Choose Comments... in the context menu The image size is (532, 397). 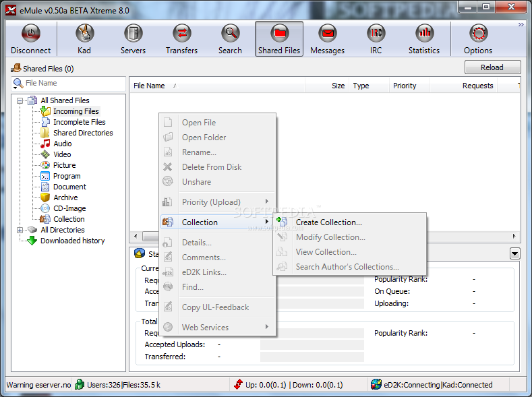pos(218,257)
